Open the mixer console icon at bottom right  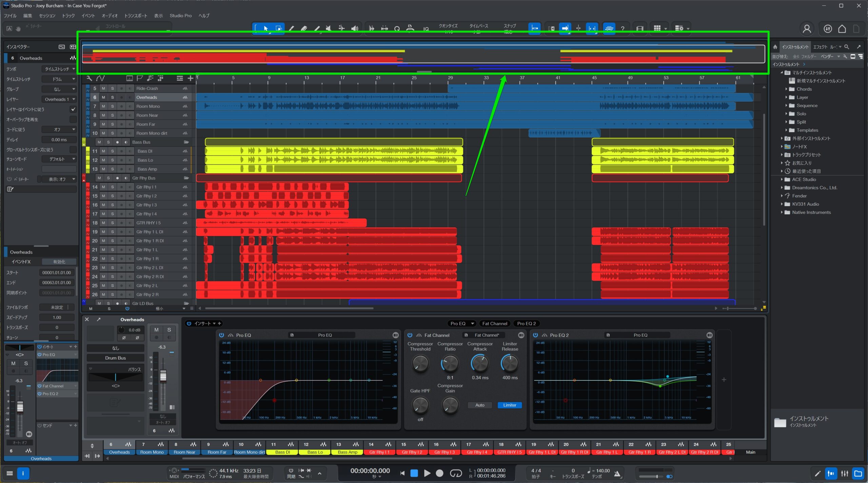point(845,474)
